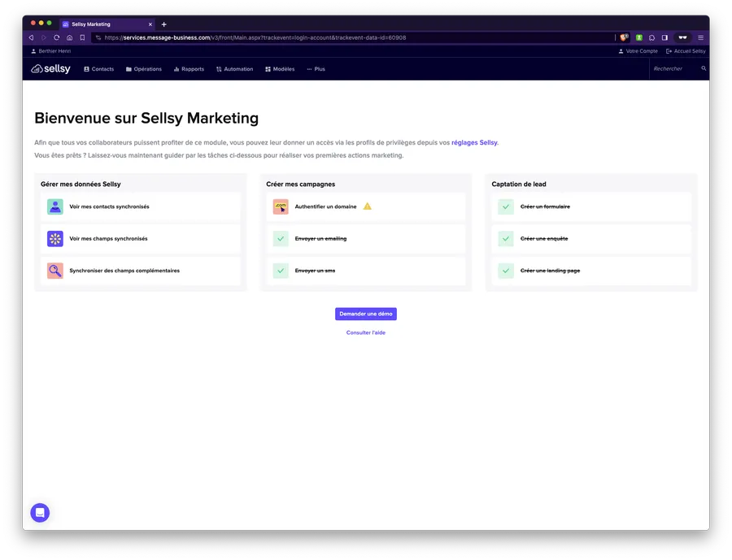Screen dimensions: 732x560
Task: Open the Rapports menu
Action: 189,69
